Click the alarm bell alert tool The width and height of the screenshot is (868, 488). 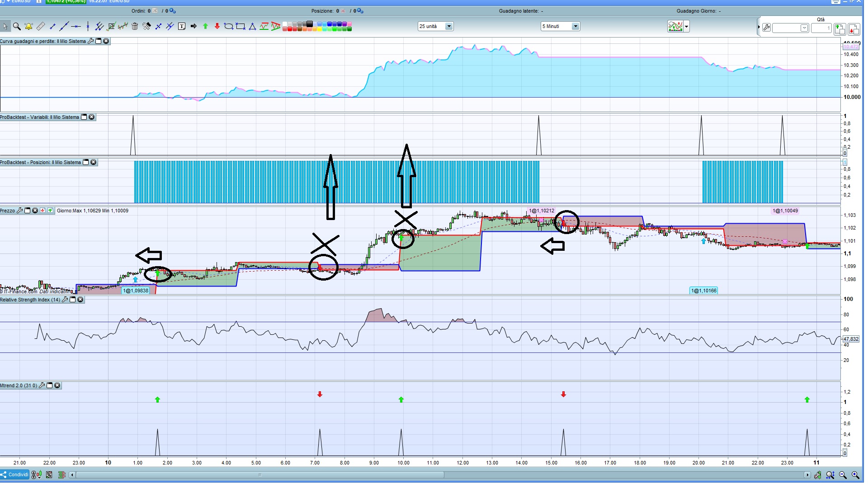tap(28, 27)
